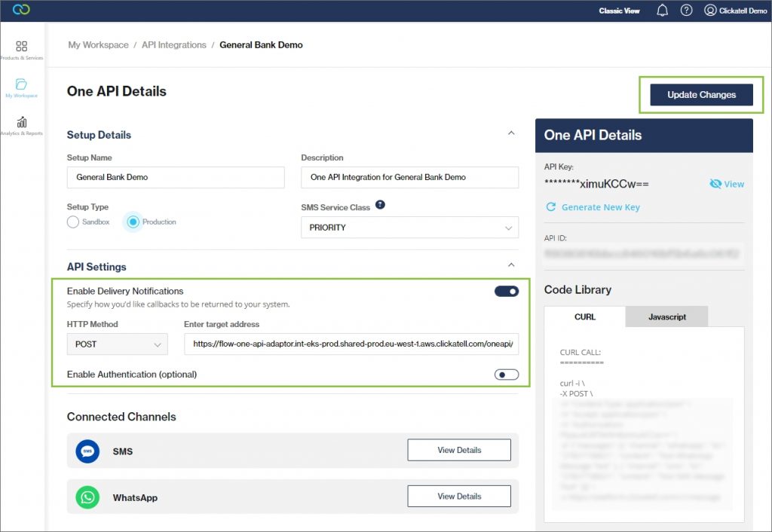Open the help question mark icon
This screenshot has width=772, height=532.
click(x=686, y=11)
